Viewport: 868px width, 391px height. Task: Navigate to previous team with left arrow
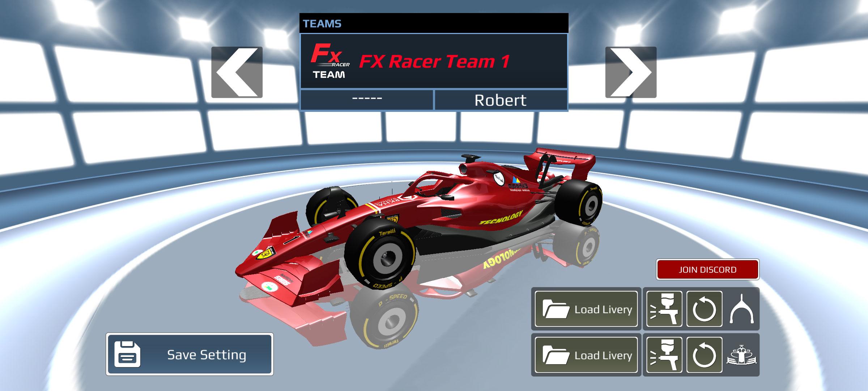click(239, 67)
